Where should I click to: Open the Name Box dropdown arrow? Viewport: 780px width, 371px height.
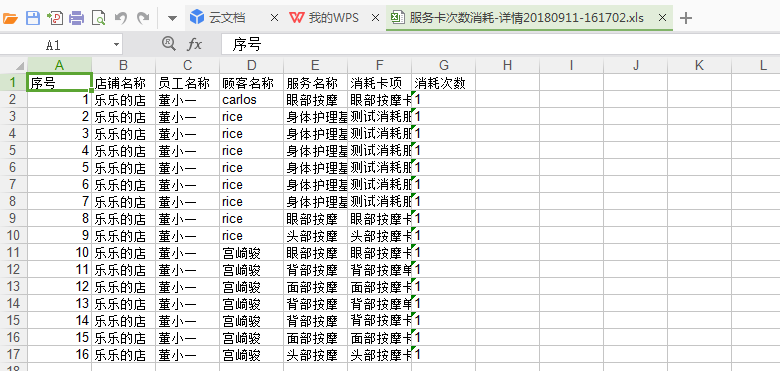116,45
